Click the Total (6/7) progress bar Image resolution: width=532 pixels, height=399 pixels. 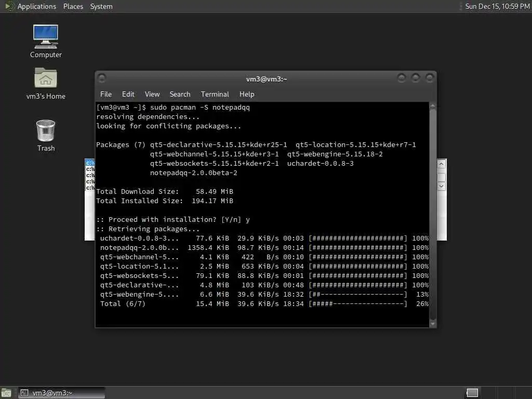click(357, 303)
